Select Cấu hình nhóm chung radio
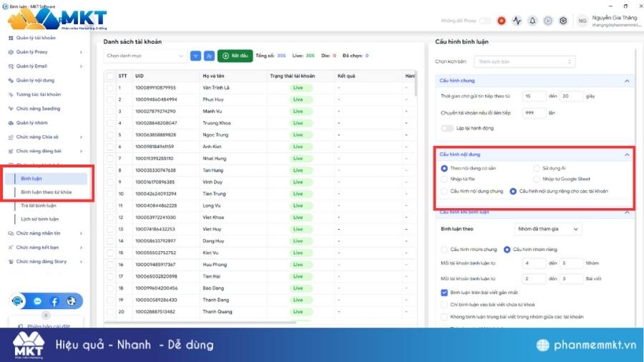Screen dimensions: 644x362 click(x=444, y=250)
